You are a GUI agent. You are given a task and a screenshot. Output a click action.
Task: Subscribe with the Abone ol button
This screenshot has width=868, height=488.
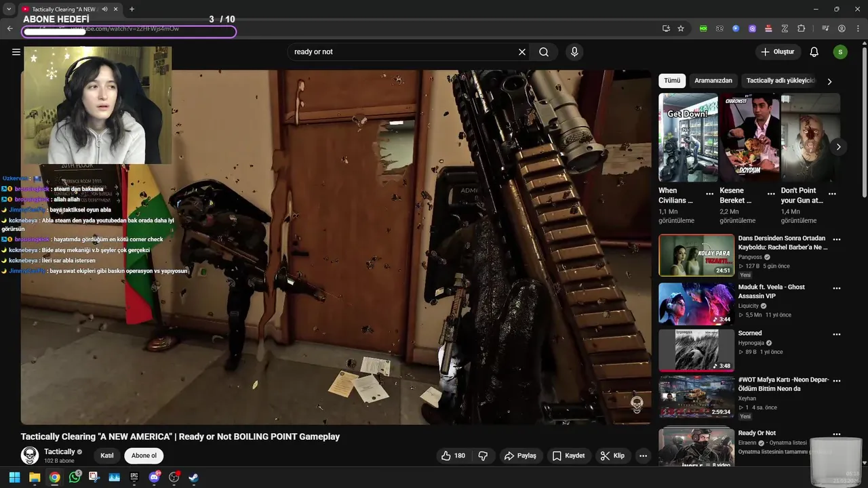(144, 455)
